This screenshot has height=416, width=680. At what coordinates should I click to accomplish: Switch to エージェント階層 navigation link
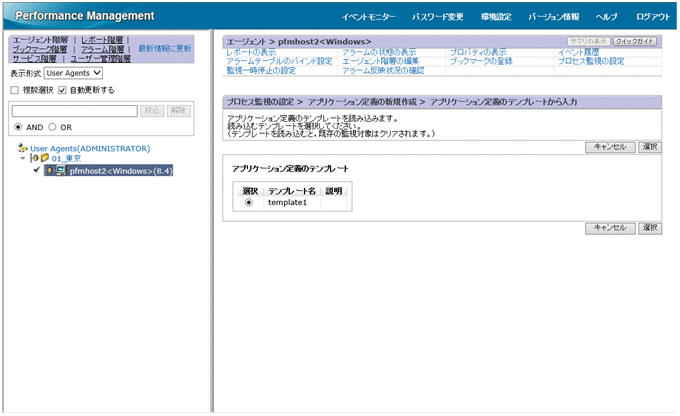pos(40,40)
